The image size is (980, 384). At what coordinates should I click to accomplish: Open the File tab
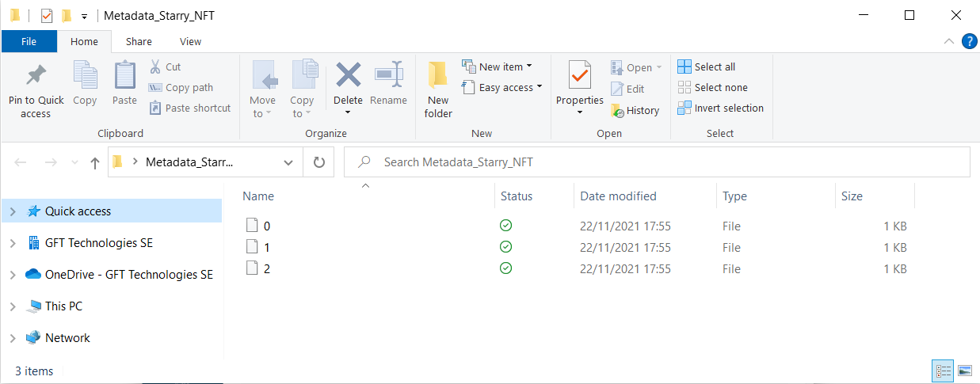point(29,41)
